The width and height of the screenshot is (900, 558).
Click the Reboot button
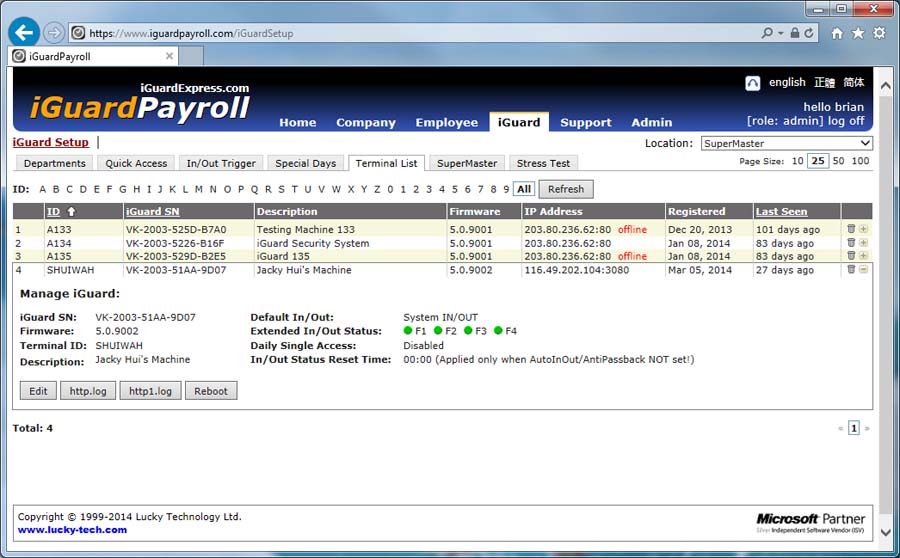(211, 391)
